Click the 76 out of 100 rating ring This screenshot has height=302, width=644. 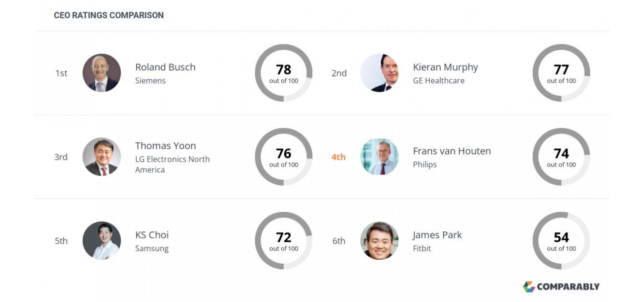tap(284, 157)
